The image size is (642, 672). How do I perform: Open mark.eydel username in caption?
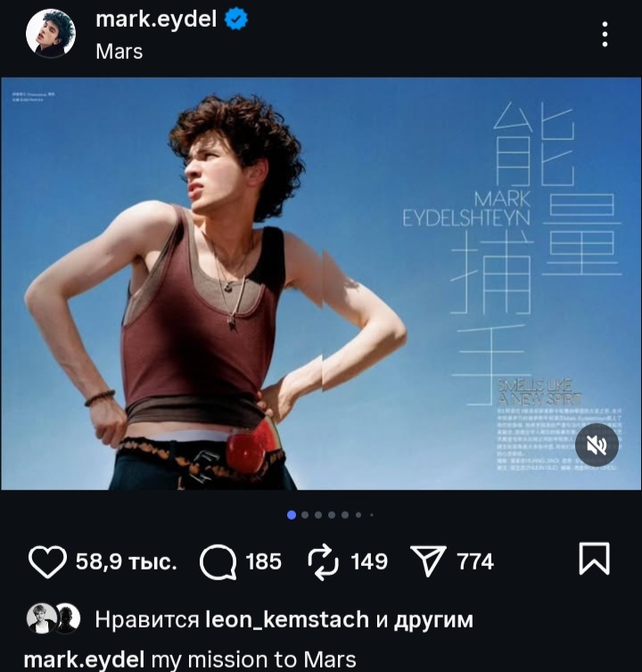tap(84, 660)
